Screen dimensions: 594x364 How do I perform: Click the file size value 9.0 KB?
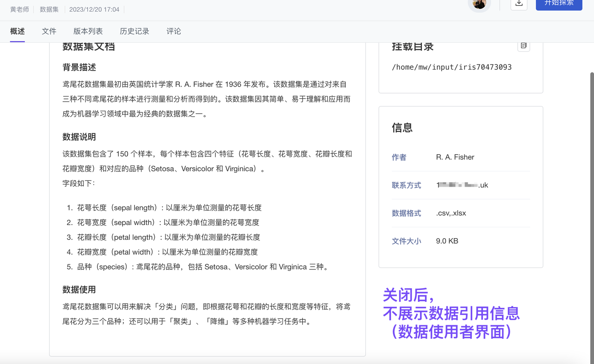tap(447, 241)
